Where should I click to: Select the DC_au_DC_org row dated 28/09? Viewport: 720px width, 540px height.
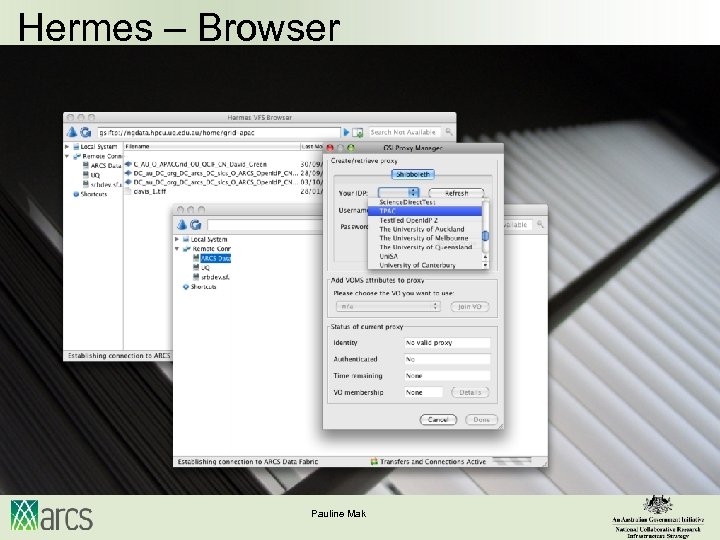click(x=216, y=173)
